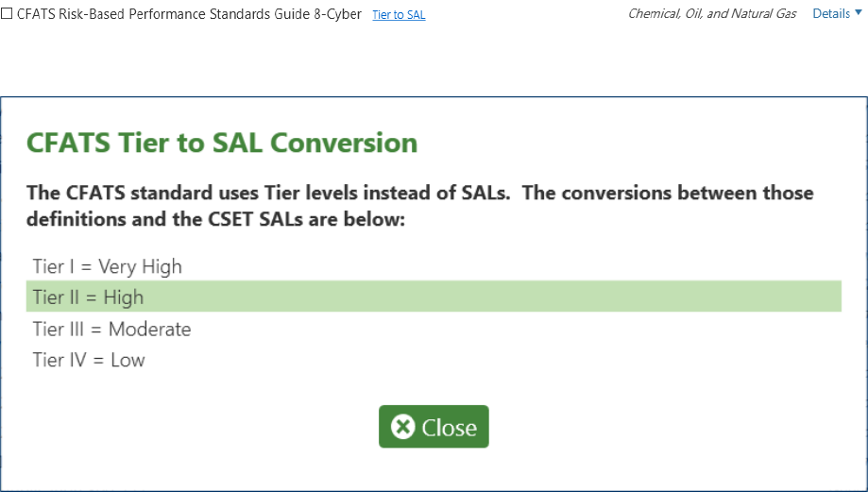Open the Tier to SAL link
Image resolution: width=868 pixels, height=492 pixels.
(x=399, y=15)
